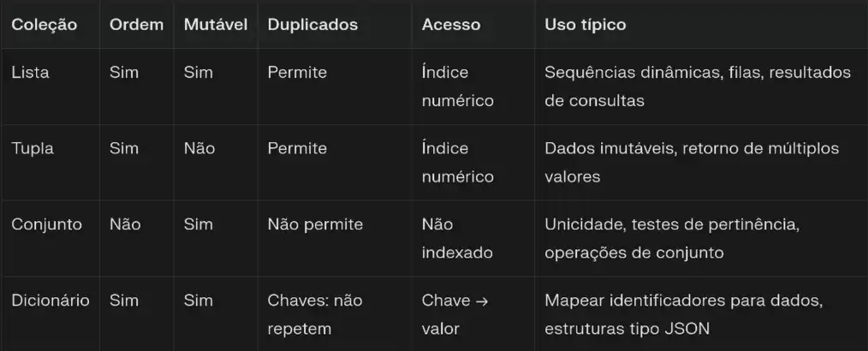Select the "Mapear identificadores para dados" text
The width and height of the screenshot is (868, 351).
[x=682, y=300]
